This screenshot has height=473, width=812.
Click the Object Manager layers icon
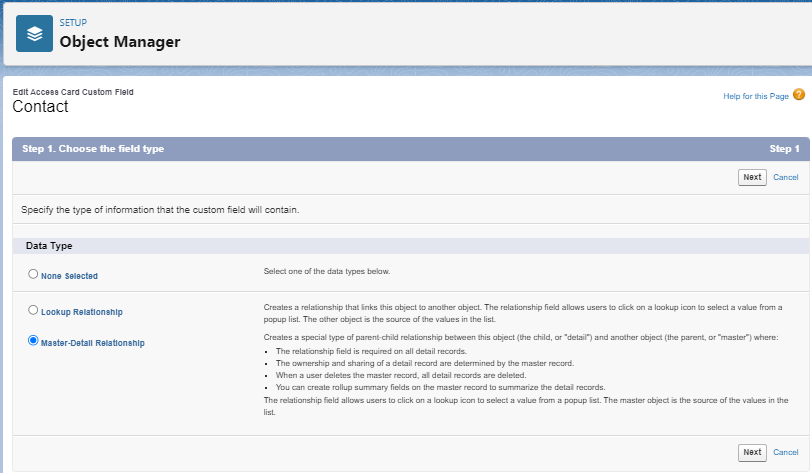[34, 34]
